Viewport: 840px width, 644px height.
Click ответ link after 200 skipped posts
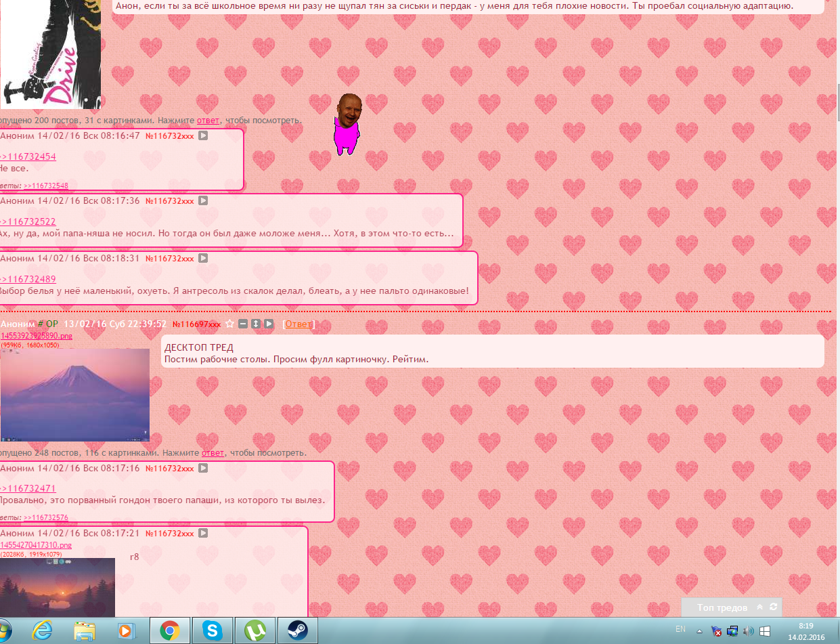[208, 121]
